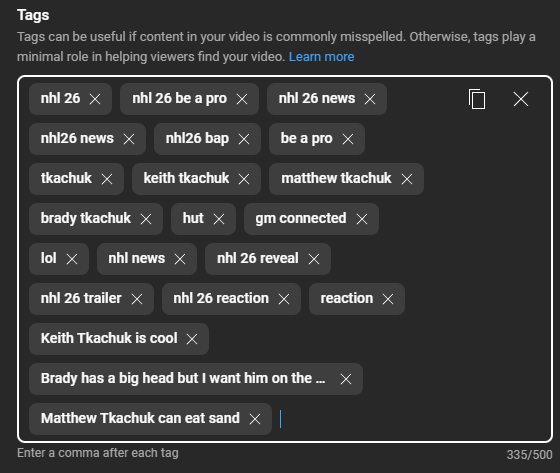Click the 'Tags' section heading
Viewport: 560px width, 473px height.
pyautogui.click(x=33, y=15)
